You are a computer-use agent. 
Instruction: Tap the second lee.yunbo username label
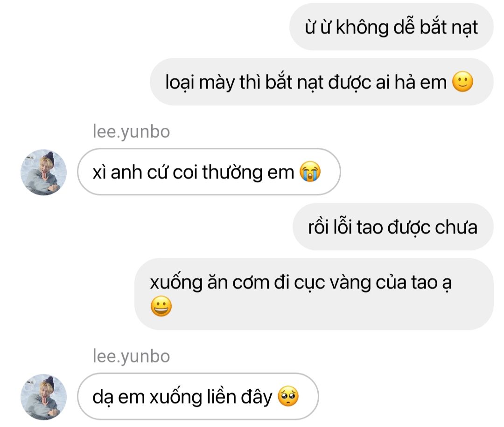click(x=131, y=356)
